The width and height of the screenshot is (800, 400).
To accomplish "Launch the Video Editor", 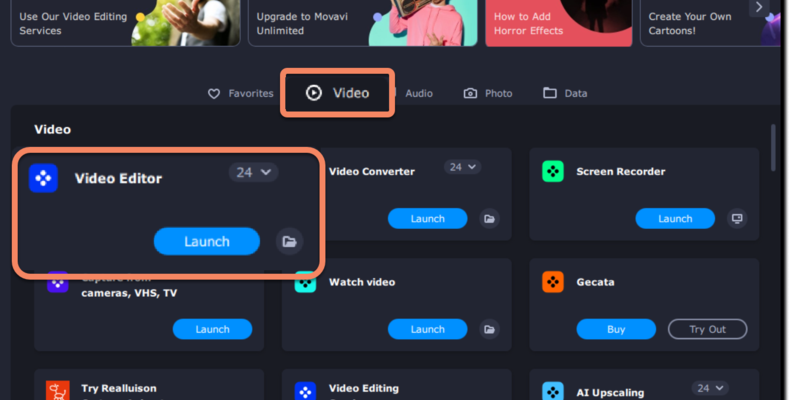I will 207,241.
